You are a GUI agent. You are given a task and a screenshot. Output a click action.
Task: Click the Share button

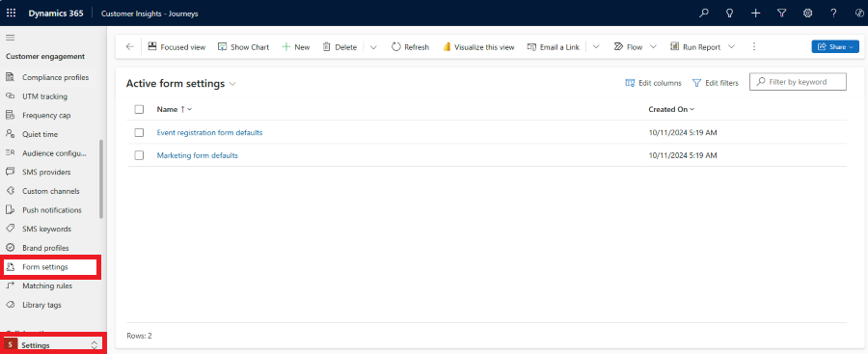(835, 47)
